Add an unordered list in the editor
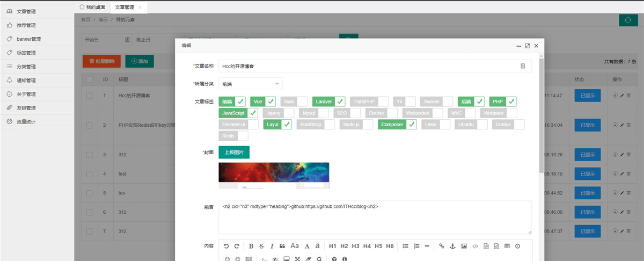Viewport: 644px width, 261px height. (406, 246)
